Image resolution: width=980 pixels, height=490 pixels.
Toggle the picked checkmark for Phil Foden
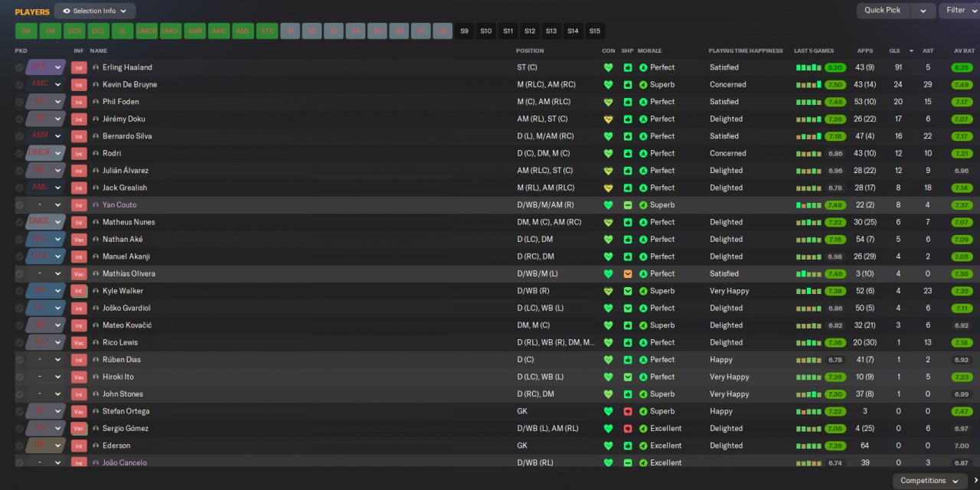(19, 102)
